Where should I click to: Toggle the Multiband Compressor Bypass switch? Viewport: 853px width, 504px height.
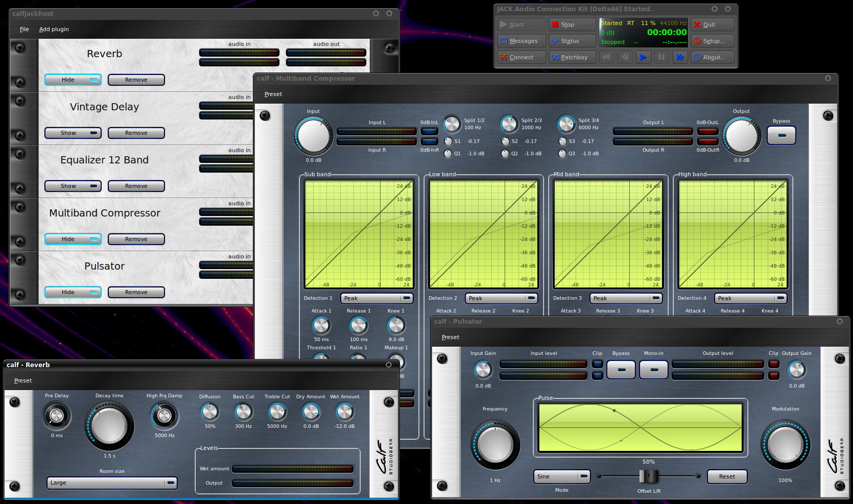pos(781,135)
